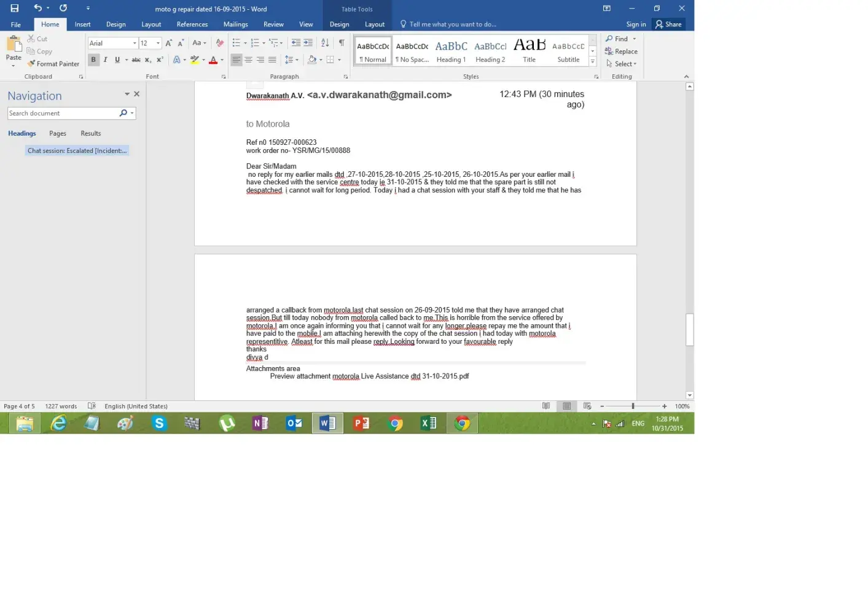Center align the paragraph
Screen dimensions: 868x614
point(248,60)
